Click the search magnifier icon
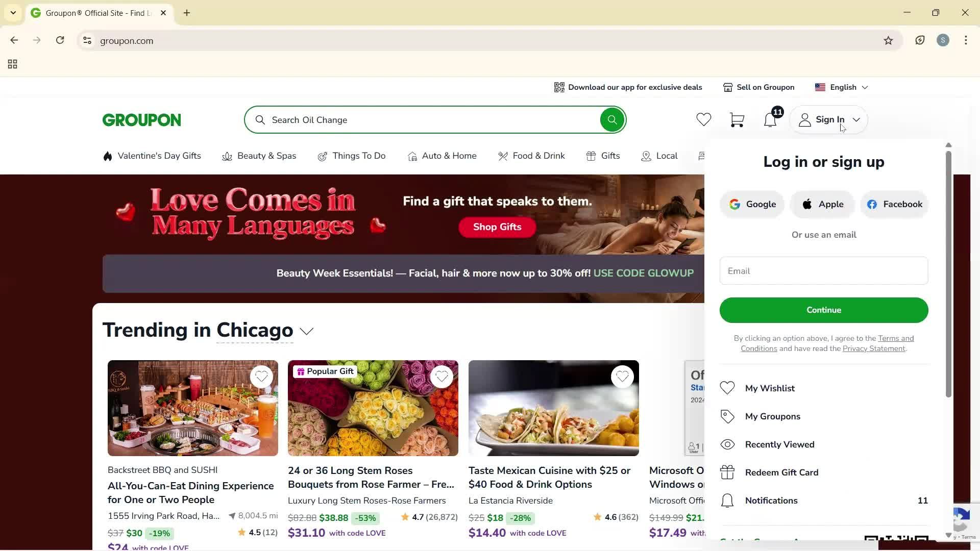 (x=612, y=119)
